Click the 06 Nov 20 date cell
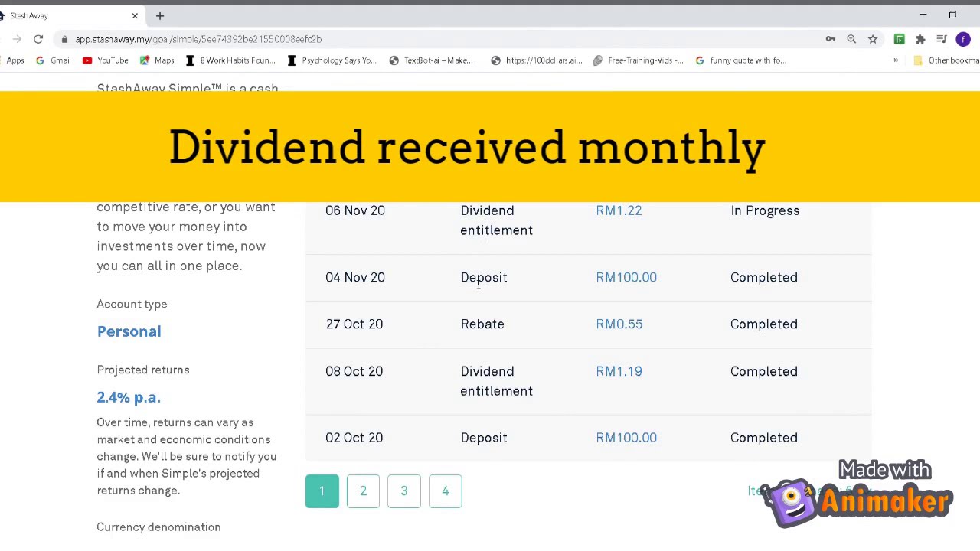 coord(355,210)
